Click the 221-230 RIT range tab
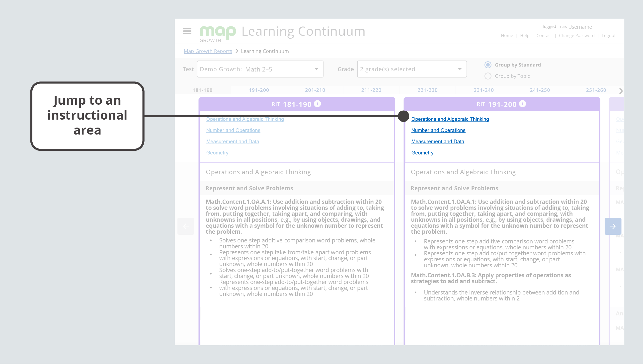The height and width of the screenshot is (364, 643). coord(427,90)
